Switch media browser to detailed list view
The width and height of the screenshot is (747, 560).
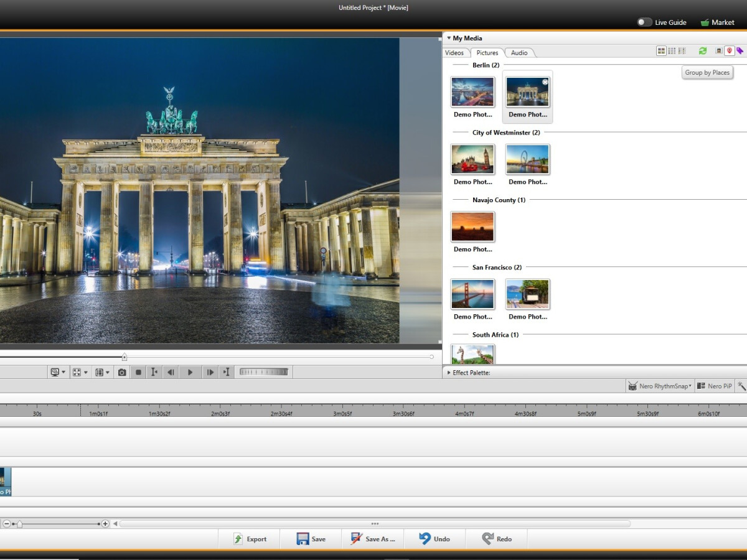[x=682, y=50]
